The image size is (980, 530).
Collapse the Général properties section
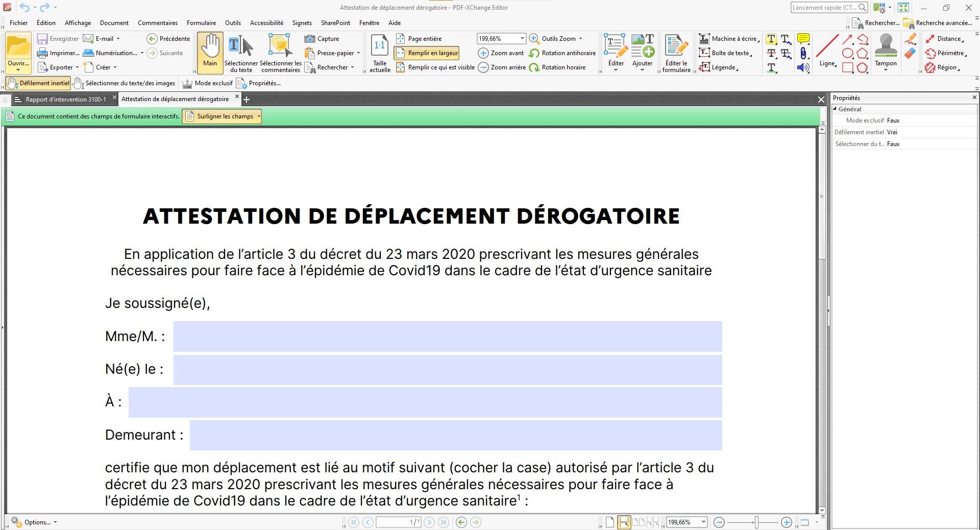point(835,109)
